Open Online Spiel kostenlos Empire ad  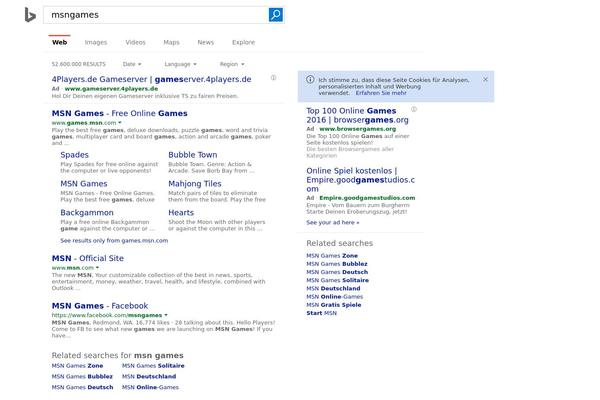360,180
